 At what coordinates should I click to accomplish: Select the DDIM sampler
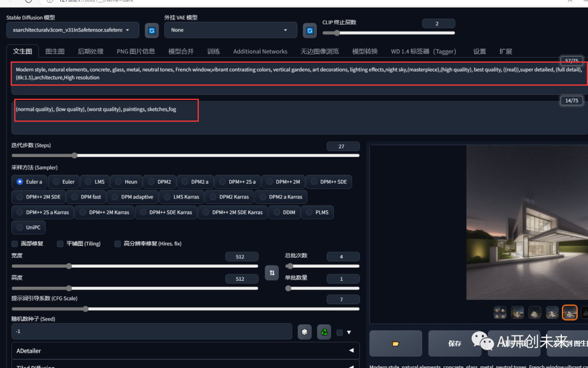coord(284,212)
